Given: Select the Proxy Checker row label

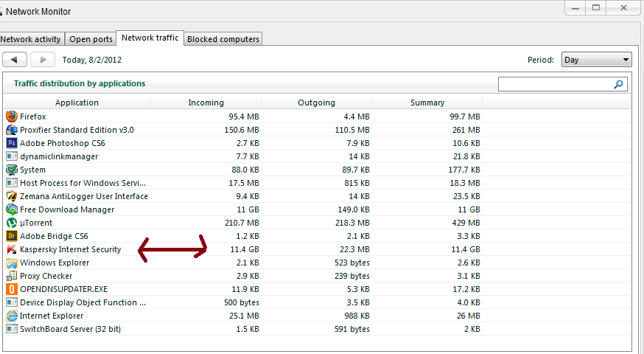Looking at the screenshot, I should pyautogui.click(x=46, y=276).
